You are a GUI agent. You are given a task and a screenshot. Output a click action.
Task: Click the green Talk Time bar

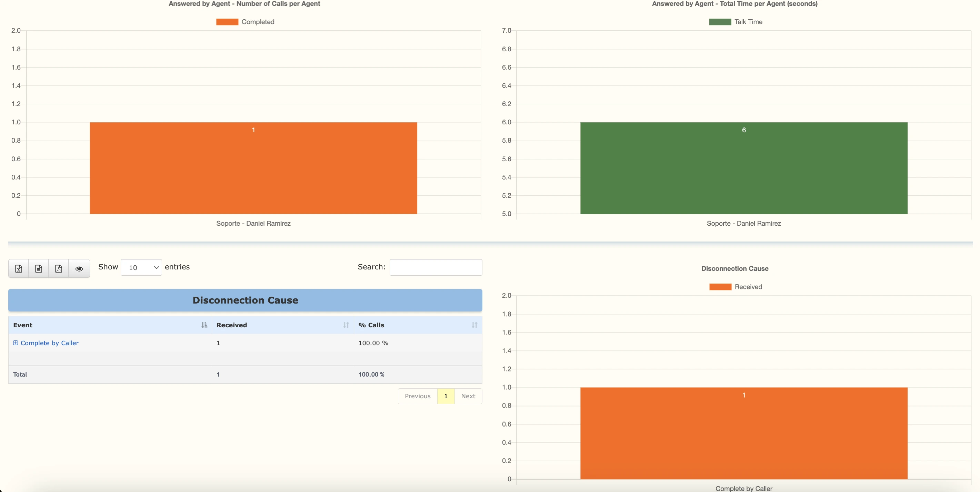coord(743,167)
